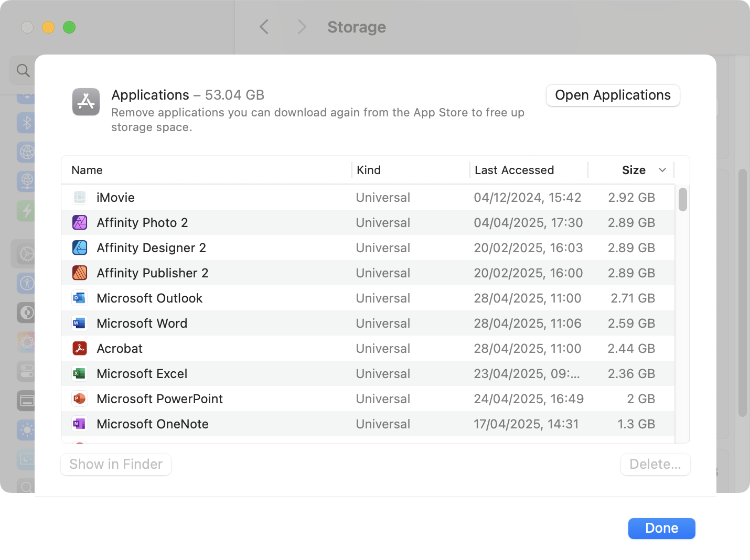Open the Applications folder via Open Applications
The image size is (750, 560).
click(612, 95)
